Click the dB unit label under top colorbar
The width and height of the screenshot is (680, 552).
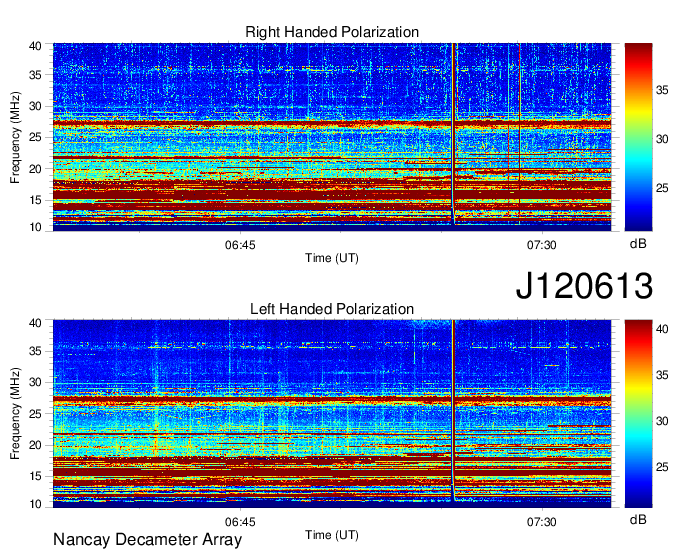(638, 244)
